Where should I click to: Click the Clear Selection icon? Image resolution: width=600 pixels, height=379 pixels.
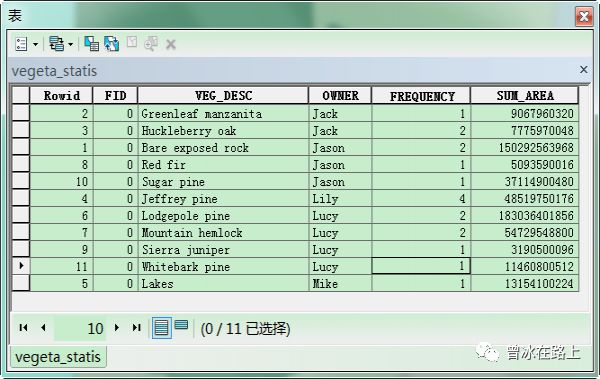(132, 42)
